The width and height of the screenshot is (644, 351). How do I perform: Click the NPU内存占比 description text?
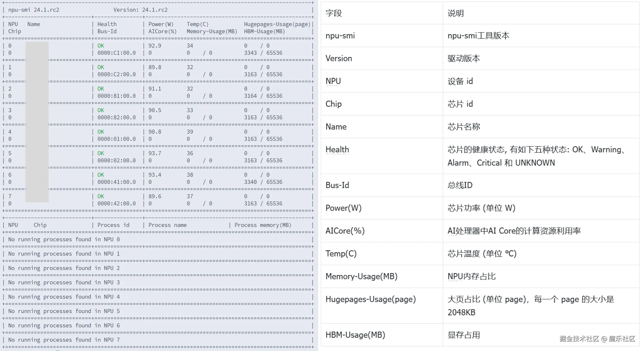[471, 276]
